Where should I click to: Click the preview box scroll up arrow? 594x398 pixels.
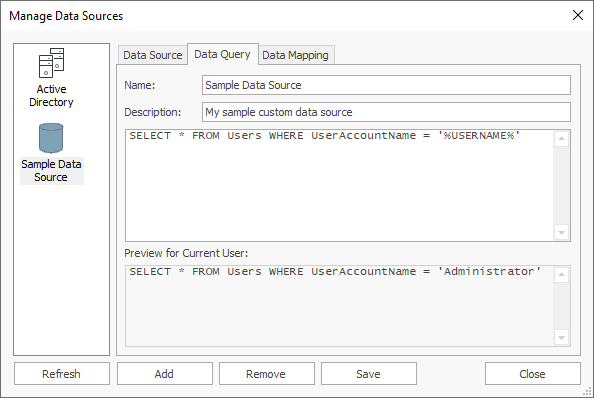561,275
